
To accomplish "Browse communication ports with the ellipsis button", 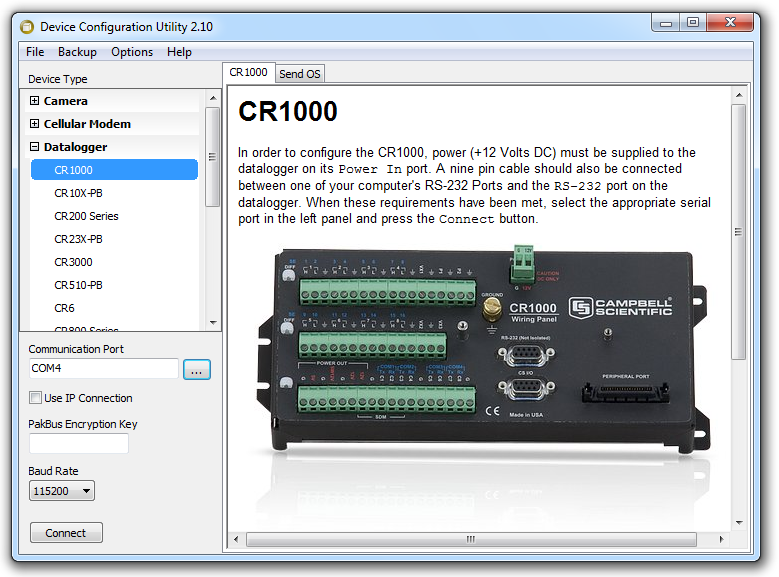I will coord(197,370).
